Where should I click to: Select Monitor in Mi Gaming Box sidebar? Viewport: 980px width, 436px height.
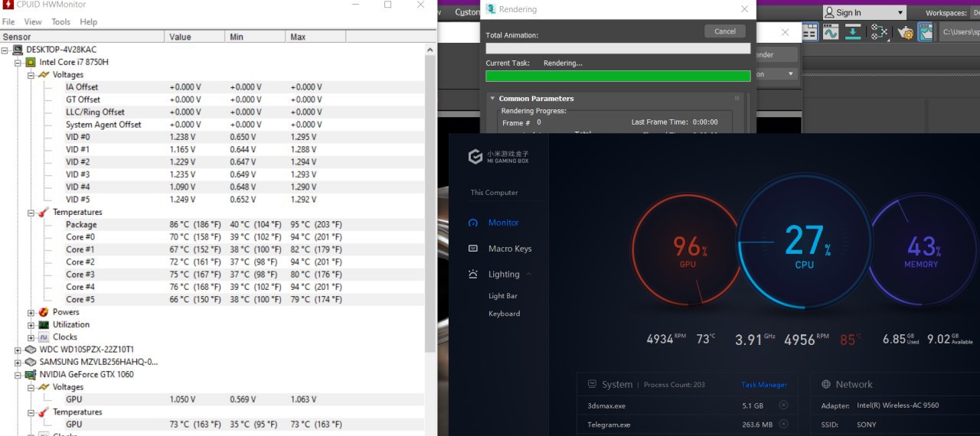[x=504, y=223]
